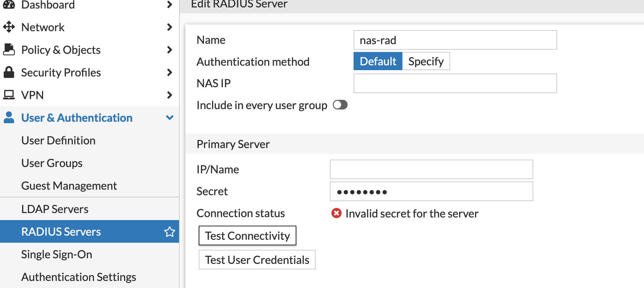Click the red connection status error icon

(336, 213)
